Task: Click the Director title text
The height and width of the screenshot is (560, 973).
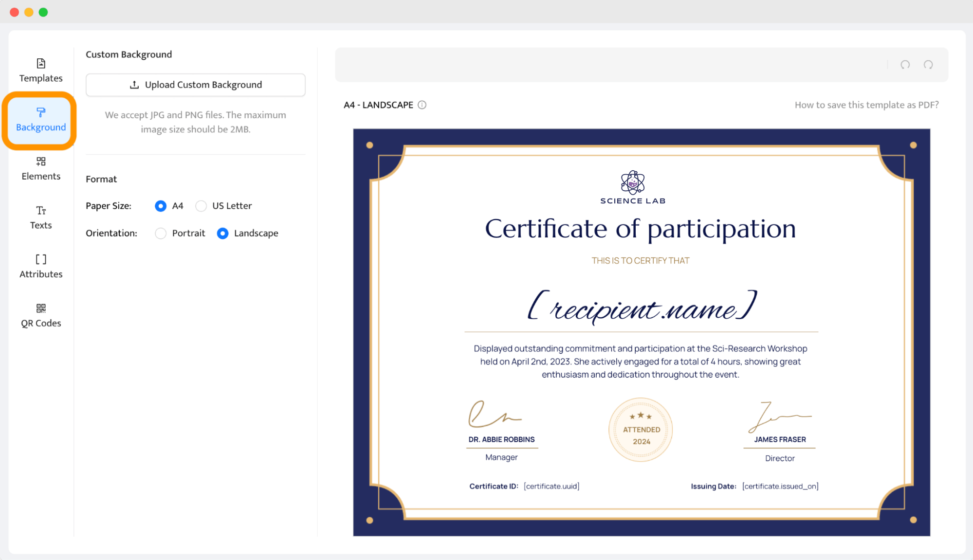Action: pyautogui.click(x=780, y=458)
